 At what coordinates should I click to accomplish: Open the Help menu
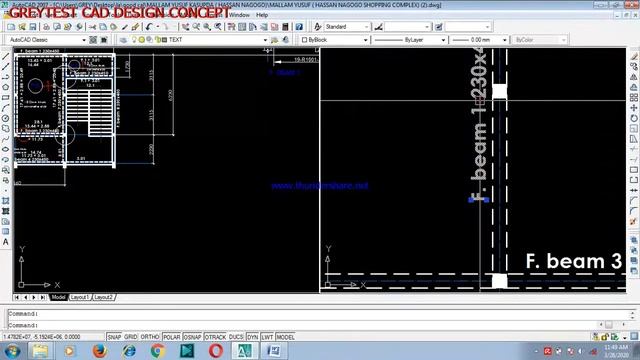pos(262,15)
